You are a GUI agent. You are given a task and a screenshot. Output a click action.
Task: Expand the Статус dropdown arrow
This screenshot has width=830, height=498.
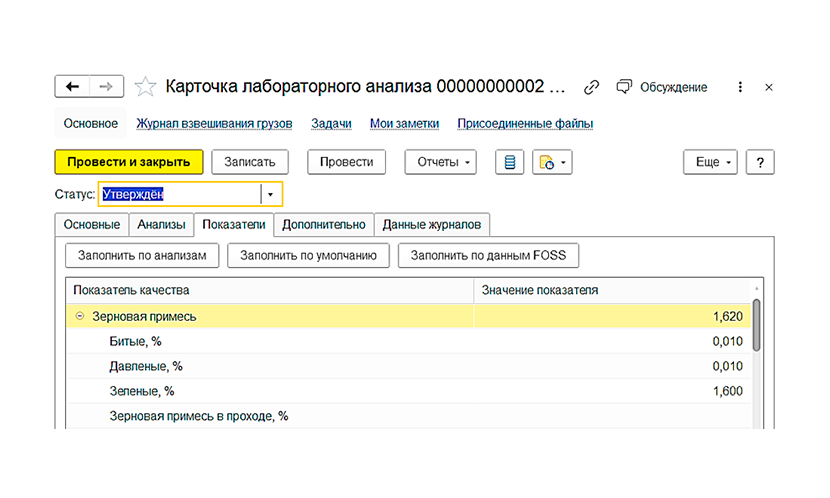point(270,194)
